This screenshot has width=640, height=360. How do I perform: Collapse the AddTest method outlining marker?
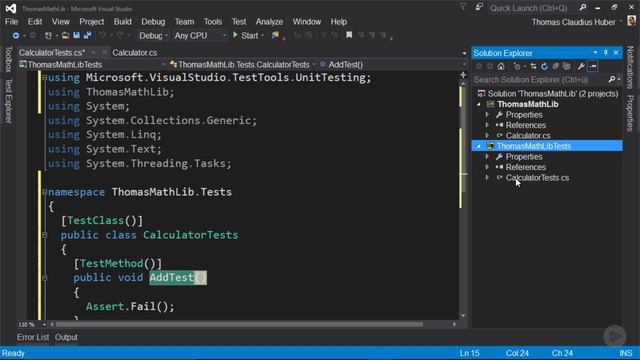pyautogui.click(x=44, y=278)
